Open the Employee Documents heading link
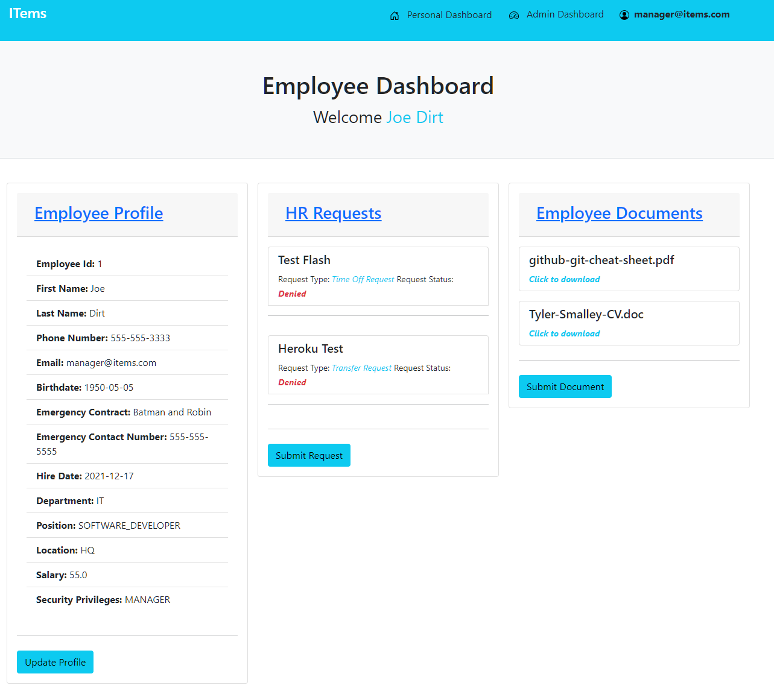 coord(619,213)
